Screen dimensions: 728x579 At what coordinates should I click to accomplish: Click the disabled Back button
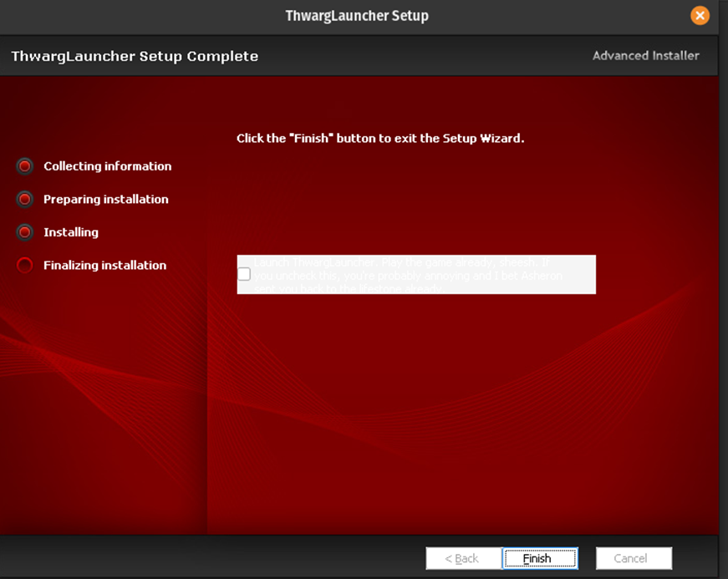point(462,558)
